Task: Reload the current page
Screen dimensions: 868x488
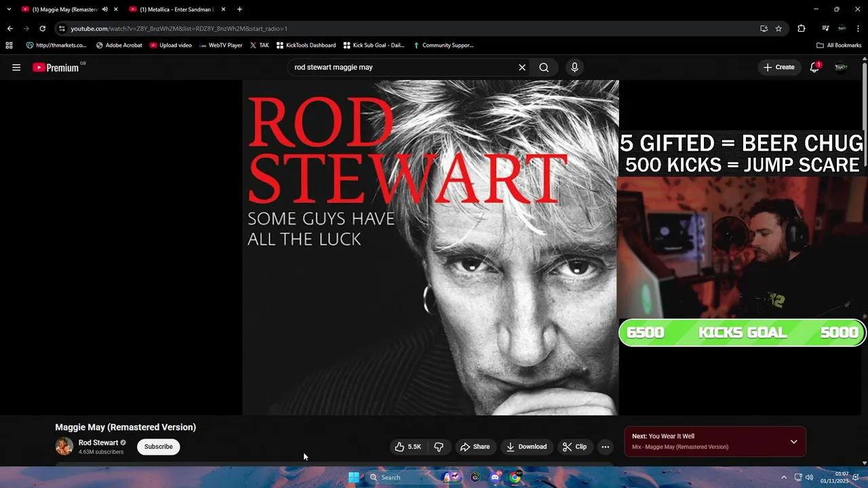Action: tap(42, 28)
